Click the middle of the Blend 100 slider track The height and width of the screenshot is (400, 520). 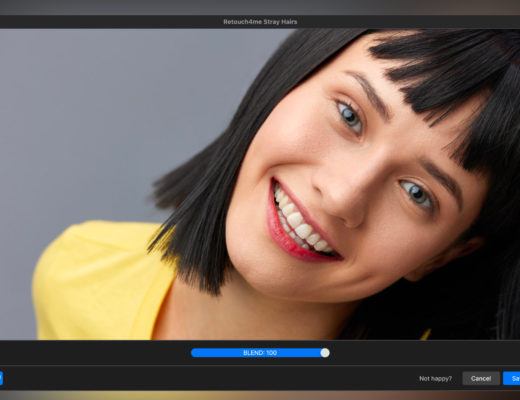click(260, 353)
